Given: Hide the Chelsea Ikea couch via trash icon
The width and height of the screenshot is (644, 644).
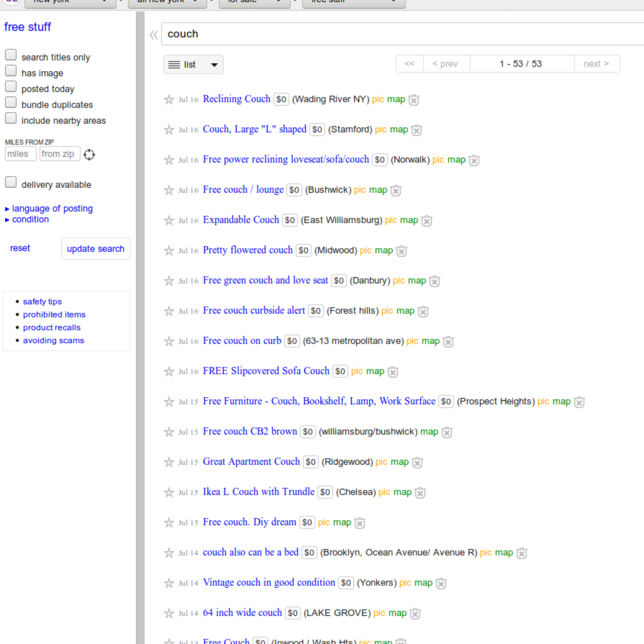Looking at the screenshot, I should (x=420, y=493).
